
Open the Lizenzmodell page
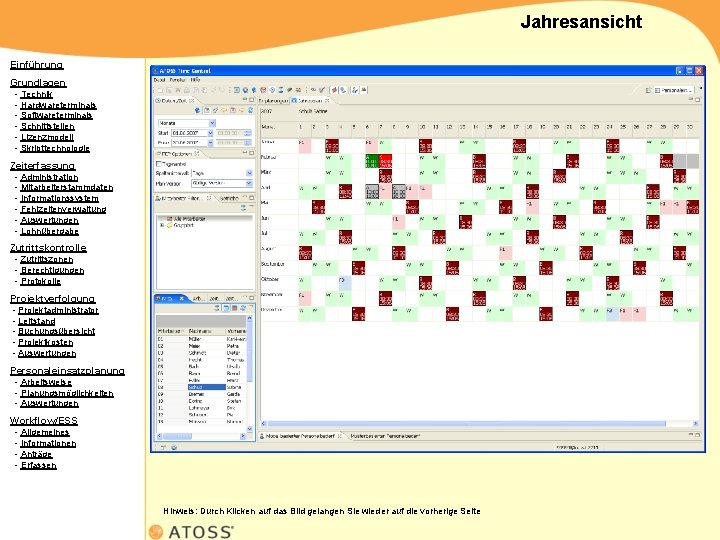(x=47, y=137)
